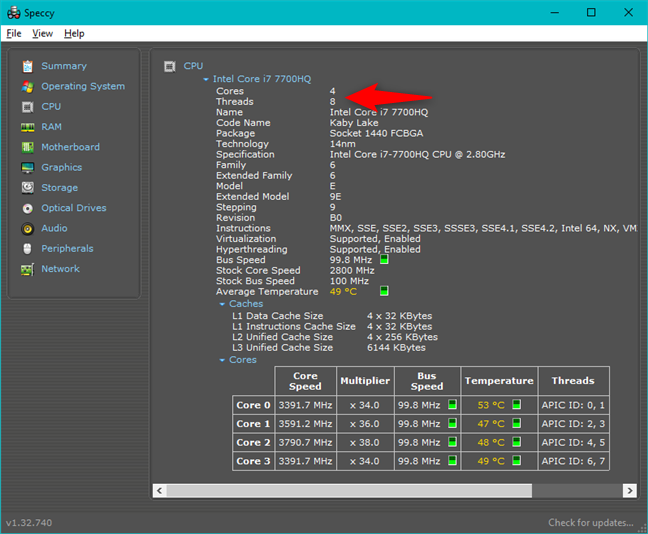The image size is (648, 534).
Task: Click Hyperthreading Supported, Enabled value
Action: [x=375, y=250]
